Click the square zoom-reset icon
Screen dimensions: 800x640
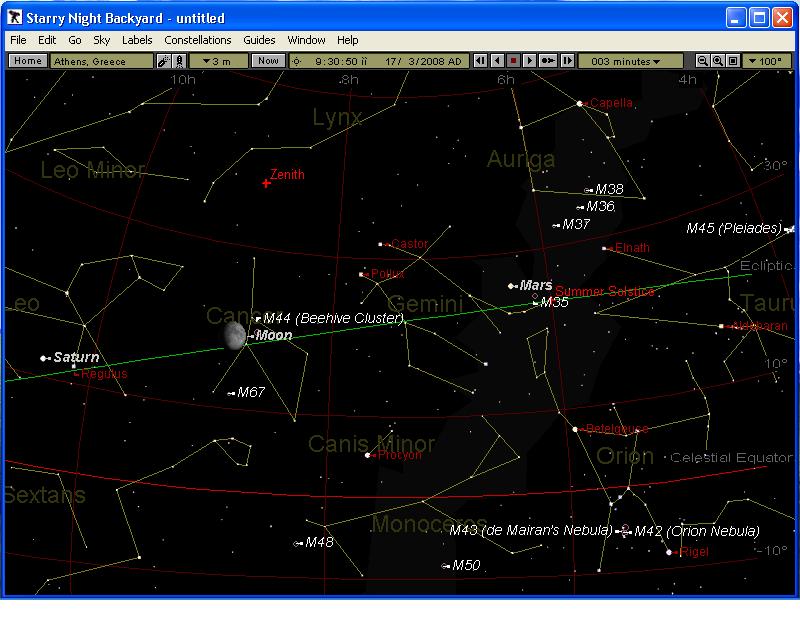pos(733,61)
